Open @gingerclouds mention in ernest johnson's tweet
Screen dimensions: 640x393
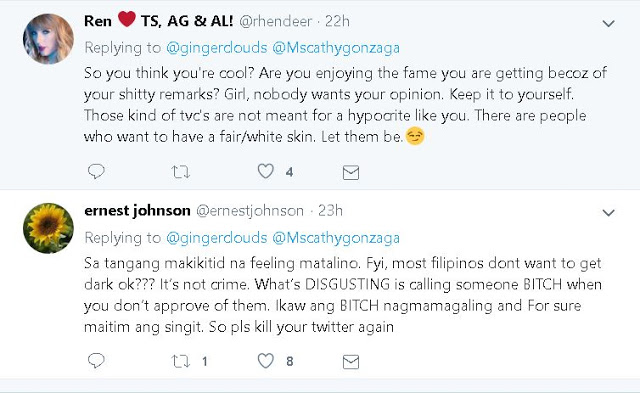tap(217, 238)
